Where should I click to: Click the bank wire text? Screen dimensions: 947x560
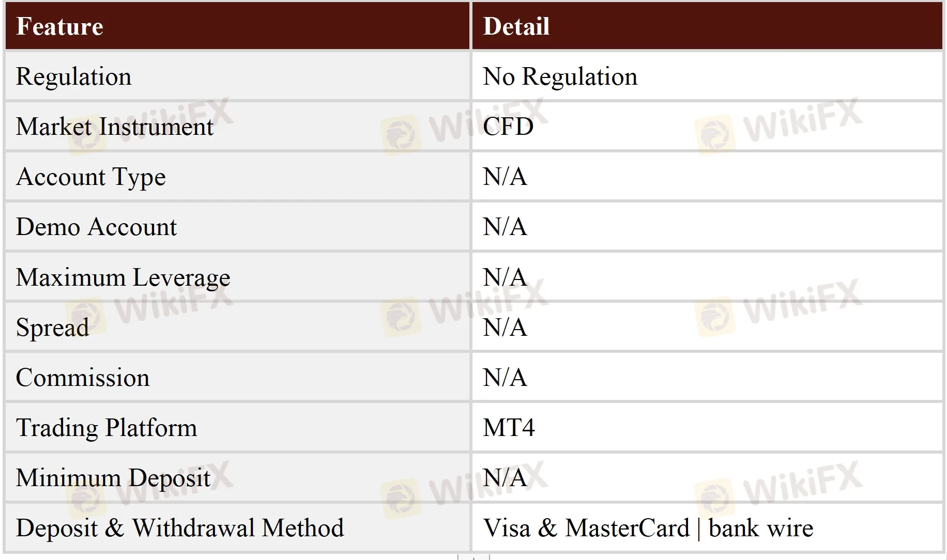(x=761, y=528)
